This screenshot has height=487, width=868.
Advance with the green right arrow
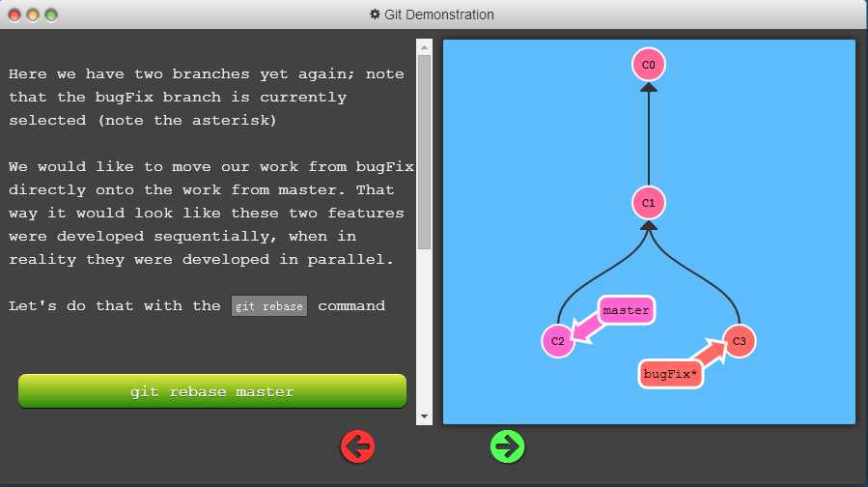[507, 446]
